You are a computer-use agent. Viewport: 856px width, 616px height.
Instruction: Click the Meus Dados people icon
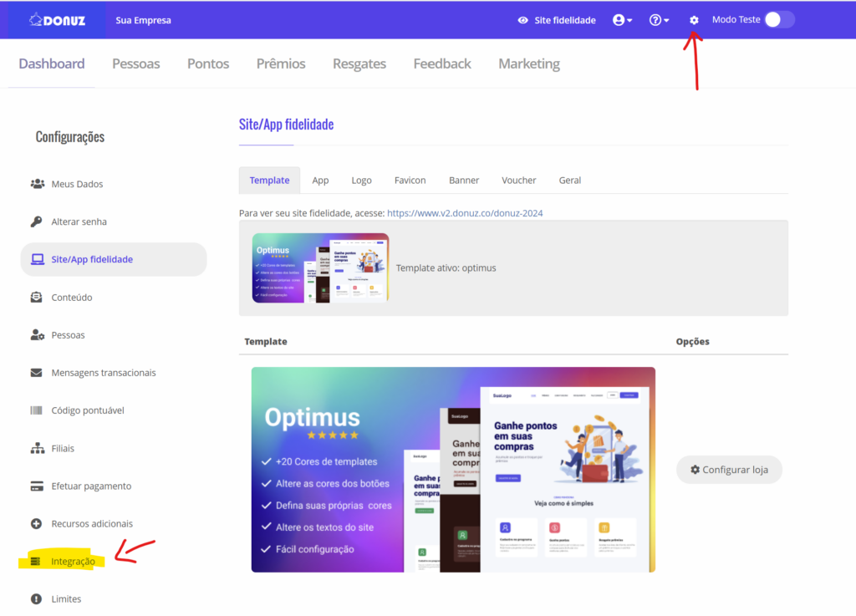[x=37, y=184]
